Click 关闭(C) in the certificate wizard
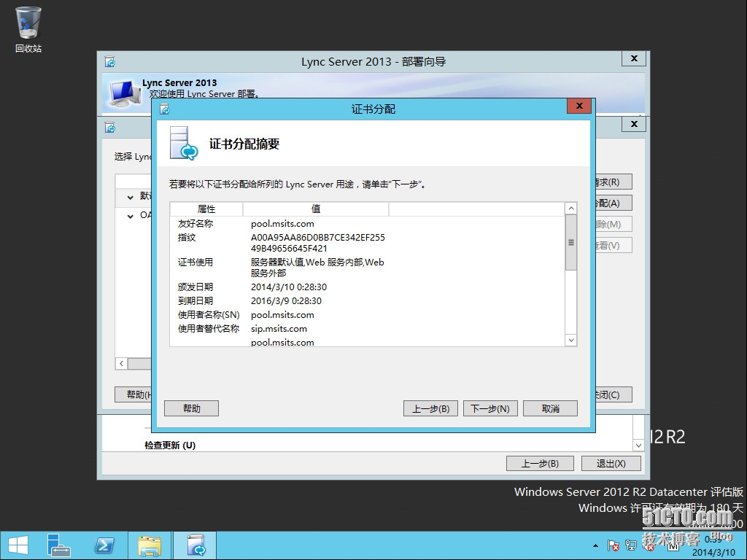 pos(614,394)
